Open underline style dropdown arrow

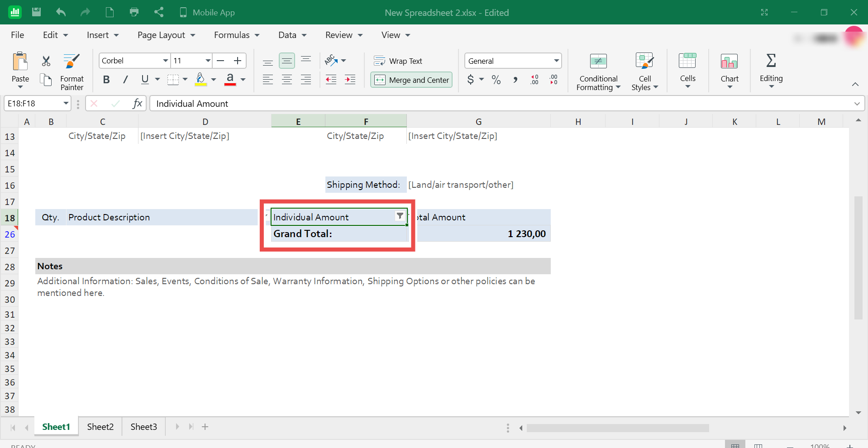pos(157,80)
